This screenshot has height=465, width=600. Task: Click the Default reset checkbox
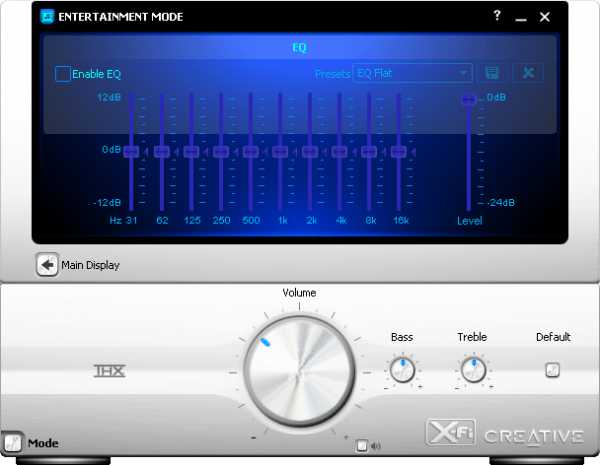tap(552, 370)
